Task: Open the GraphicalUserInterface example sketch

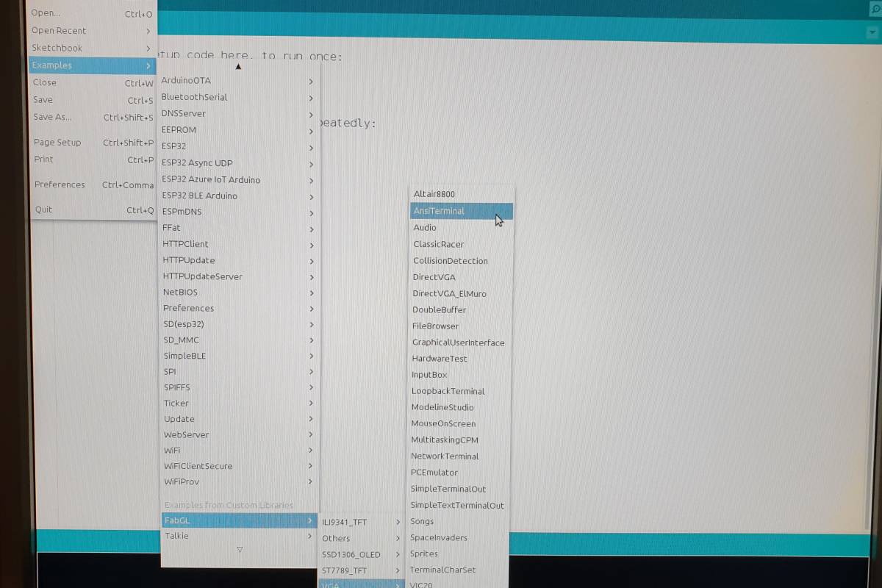Action: click(462, 343)
